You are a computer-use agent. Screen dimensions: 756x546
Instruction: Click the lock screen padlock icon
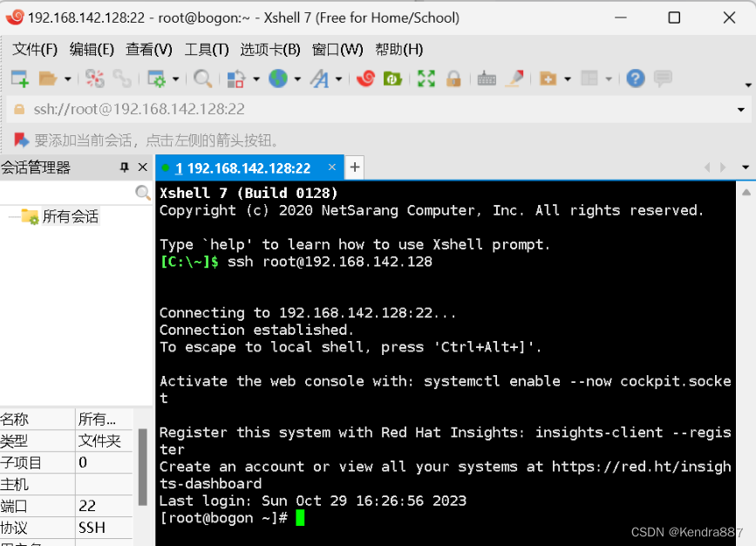(x=453, y=78)
